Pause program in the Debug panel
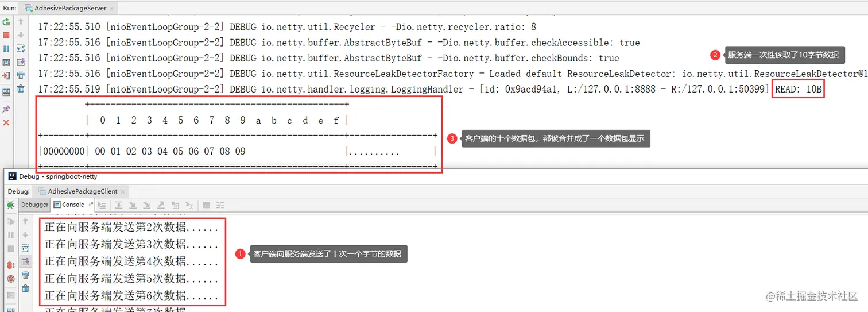This screenshot has width=868, height=312. click(x=10, y=235)
